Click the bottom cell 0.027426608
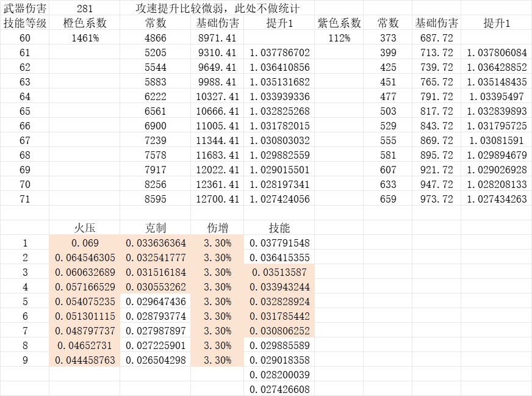 [x=279, y=389]
